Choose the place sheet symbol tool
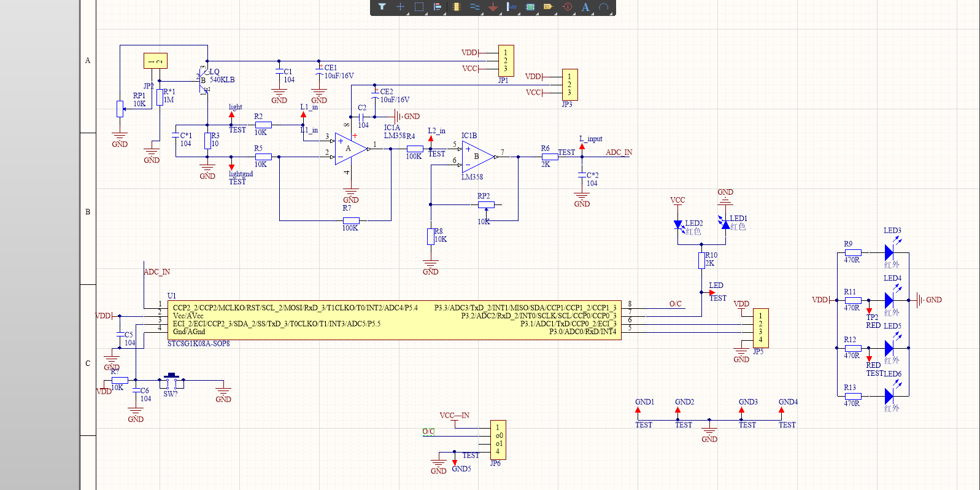980x490 pixels. click(530, 7)
